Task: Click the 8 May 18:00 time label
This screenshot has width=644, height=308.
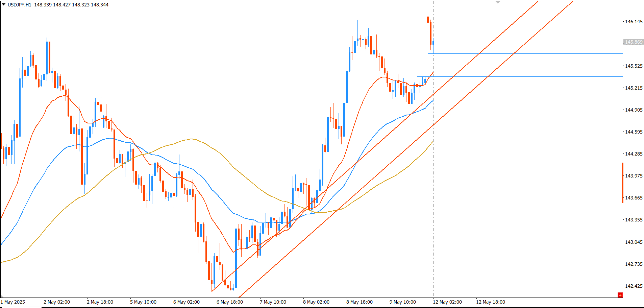Action: pos(360,302)
